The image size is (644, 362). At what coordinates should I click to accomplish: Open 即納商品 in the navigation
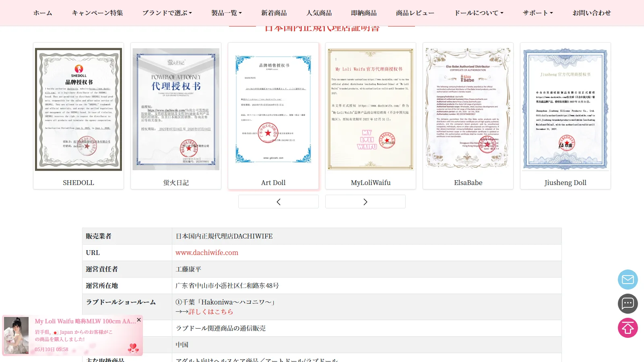pyautogui.click(x=364, y=13)
